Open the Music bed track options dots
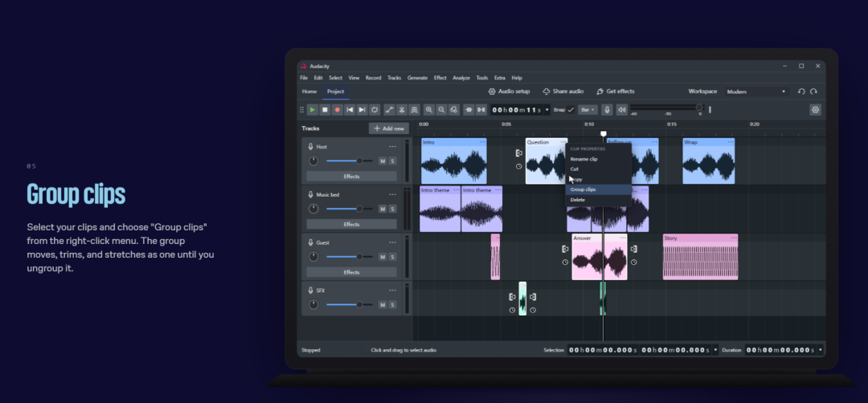 (x=392, y=194)
